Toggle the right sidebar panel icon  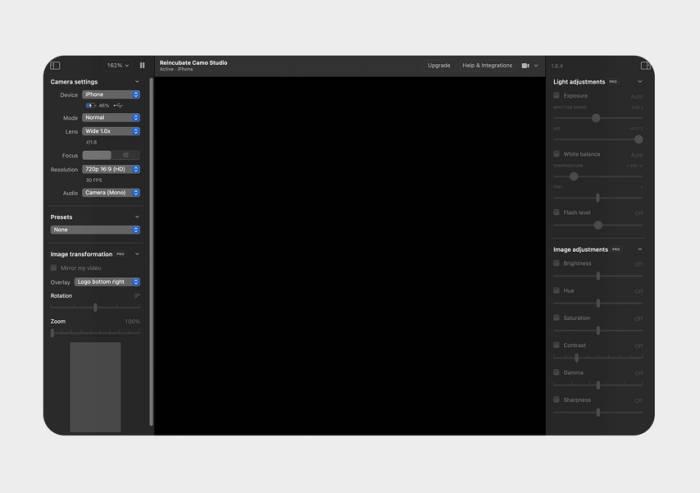[x=645, y=65]
